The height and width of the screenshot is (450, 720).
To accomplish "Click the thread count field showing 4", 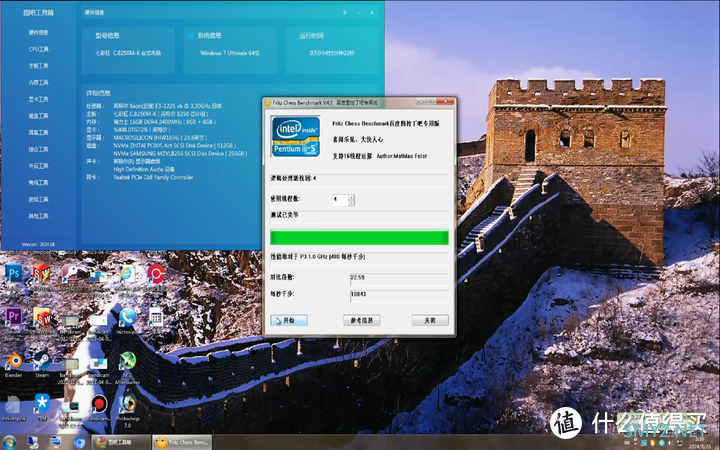I will click(340, 200).
